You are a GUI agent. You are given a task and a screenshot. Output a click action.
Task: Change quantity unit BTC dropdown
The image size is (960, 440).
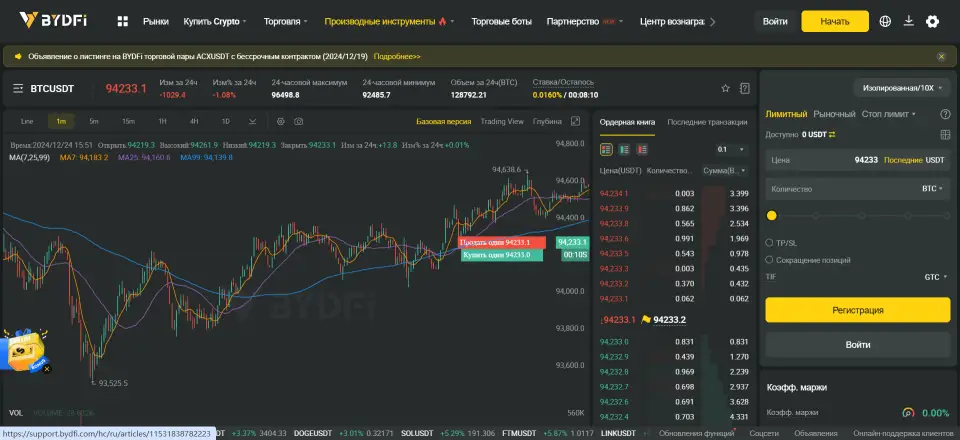click(x=933, y=189)
